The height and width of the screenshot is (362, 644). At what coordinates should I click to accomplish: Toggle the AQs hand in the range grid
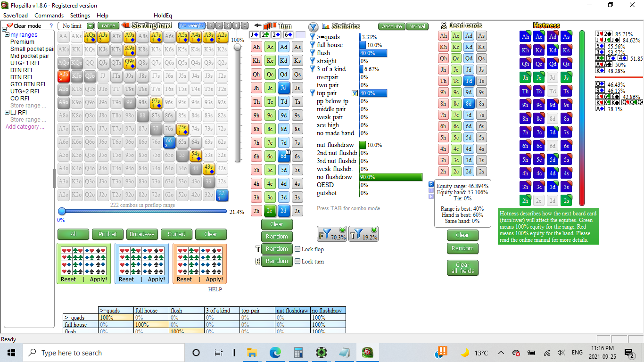click(90, 36)
